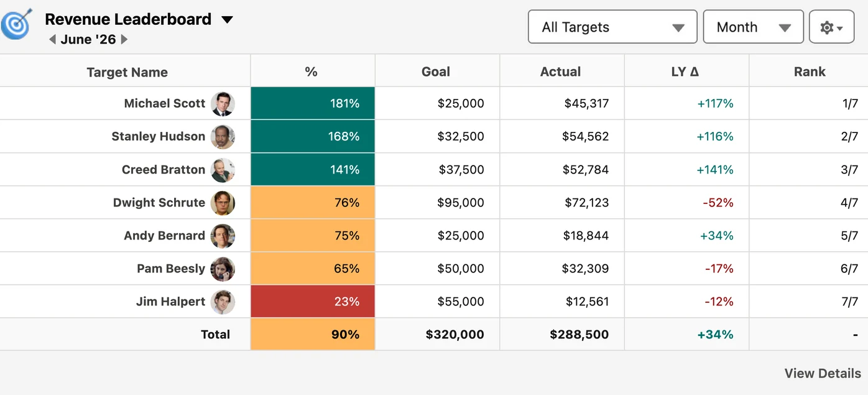868x395 pixels.
Task: Open the gear settings menu
Action: 831,27
